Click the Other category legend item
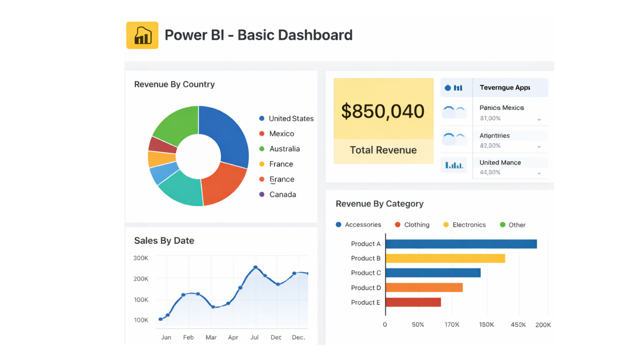644x362 pixels. pos(513,225)
